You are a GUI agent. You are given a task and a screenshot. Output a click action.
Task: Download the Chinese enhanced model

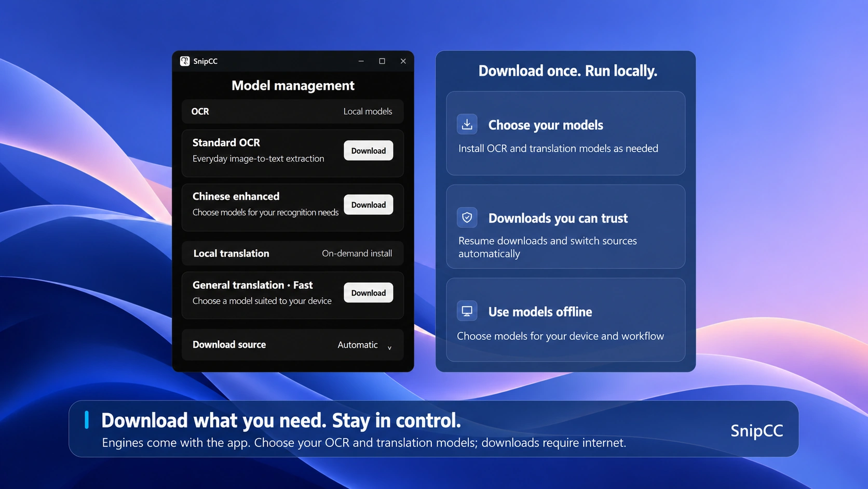pyautogui.click(x=368, y=205)
